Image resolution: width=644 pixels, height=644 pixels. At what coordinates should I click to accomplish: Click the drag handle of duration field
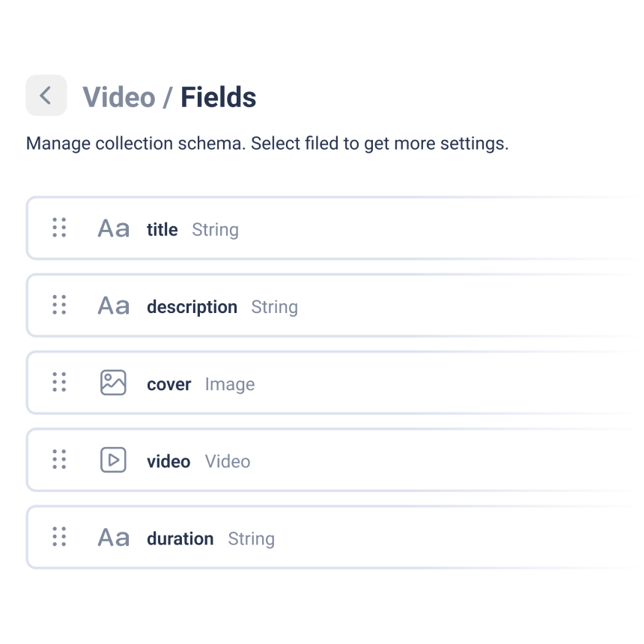tap(59, 537)
